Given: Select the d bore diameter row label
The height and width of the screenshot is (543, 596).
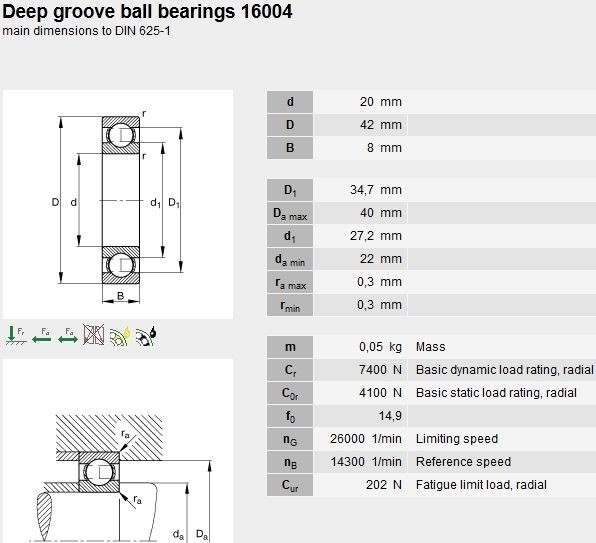Looking at the screenshot, I should click(290, 102).
